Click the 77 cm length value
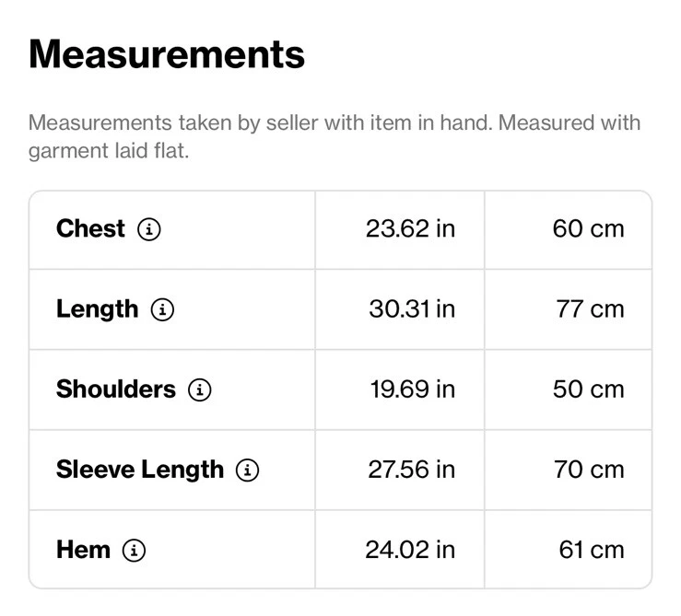The height and width of the screenshot is (616, 681). click(590, 309)
